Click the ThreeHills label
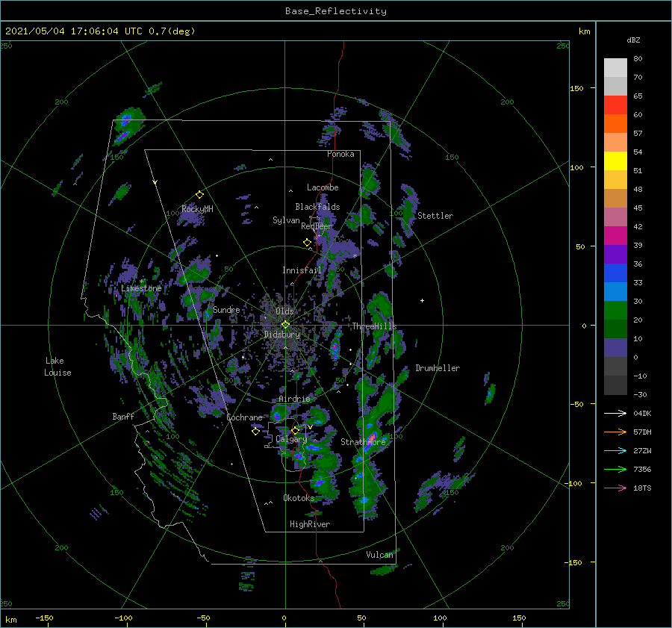This screenshot has width=672, height=628. click(374, 326)
